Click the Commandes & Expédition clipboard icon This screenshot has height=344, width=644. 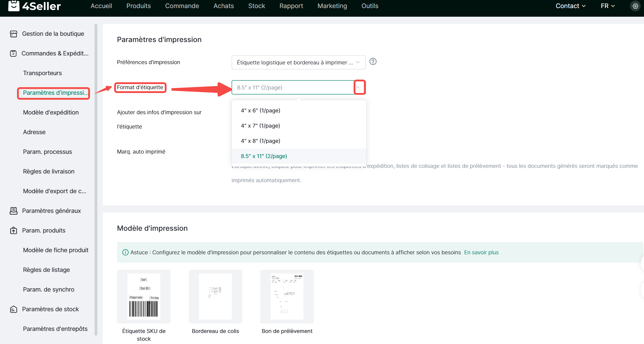click(x=13, y=54)
